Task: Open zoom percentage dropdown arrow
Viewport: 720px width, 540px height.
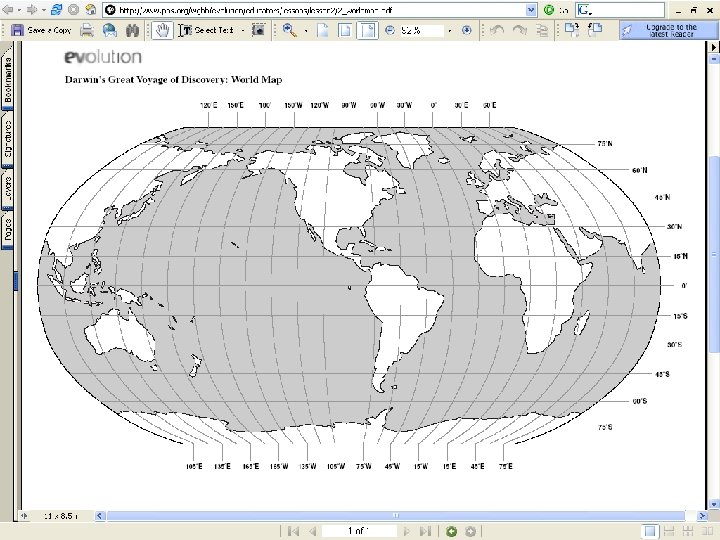Action: click(450, 31)
